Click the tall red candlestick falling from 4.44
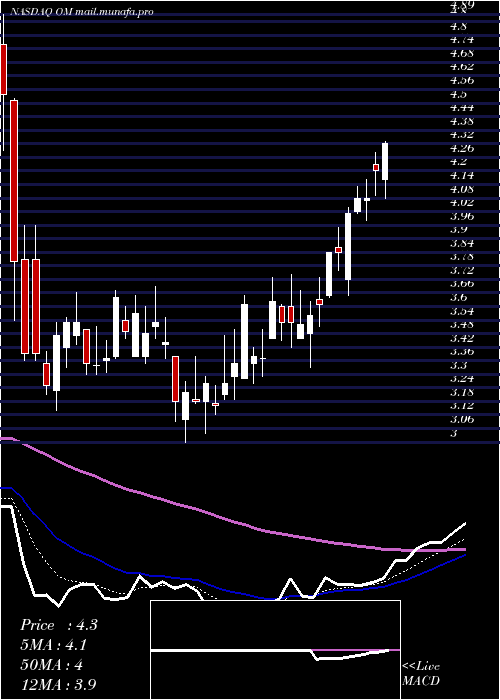 pyautogui.click(x=14, y=181)
